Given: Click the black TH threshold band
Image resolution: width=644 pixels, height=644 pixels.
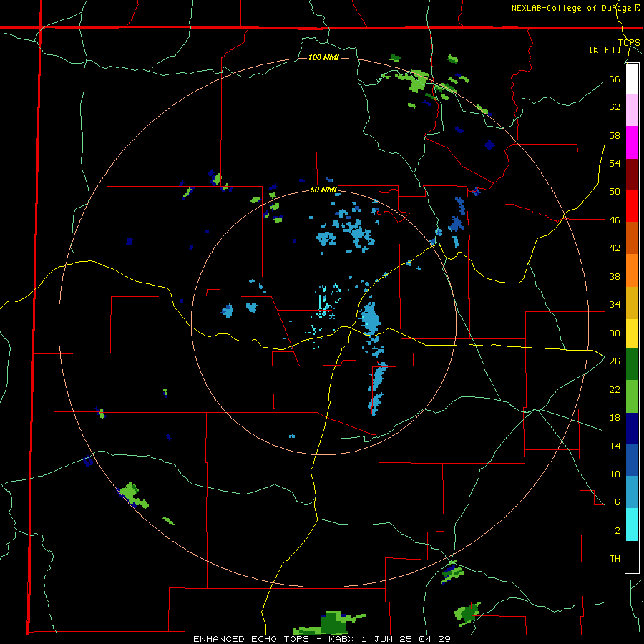Looking at the screenshot, I should (x=632, y=557).
